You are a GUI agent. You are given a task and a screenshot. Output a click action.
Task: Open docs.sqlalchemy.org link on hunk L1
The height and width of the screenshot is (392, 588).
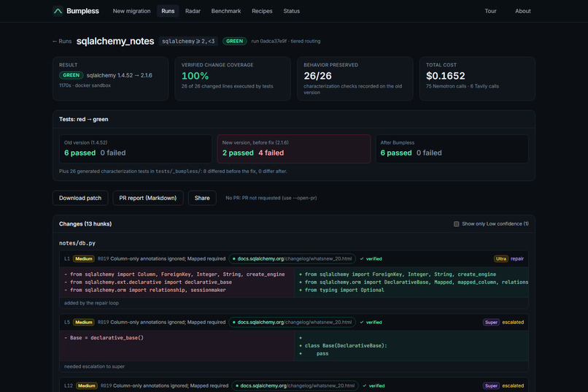[x=292, y=259]
